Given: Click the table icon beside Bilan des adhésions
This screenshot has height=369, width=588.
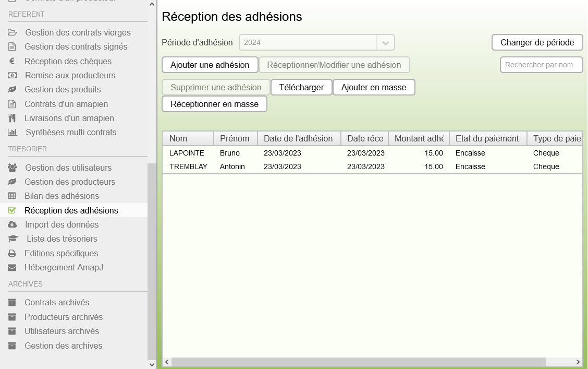Looking at the screenshot, I should coord(12,196).
